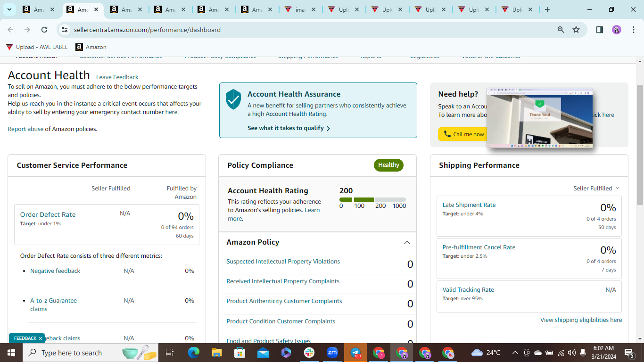
Task: Open the Negative feedback metric link
Action: tap(55, 271)
